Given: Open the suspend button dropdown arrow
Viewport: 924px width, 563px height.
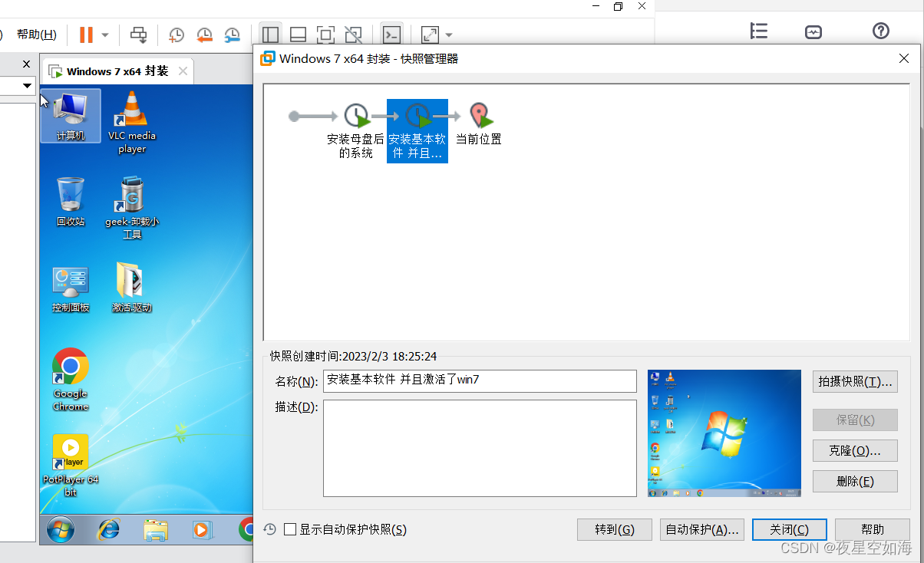Looking at the screenshot, I should click(x=104, y=35).
